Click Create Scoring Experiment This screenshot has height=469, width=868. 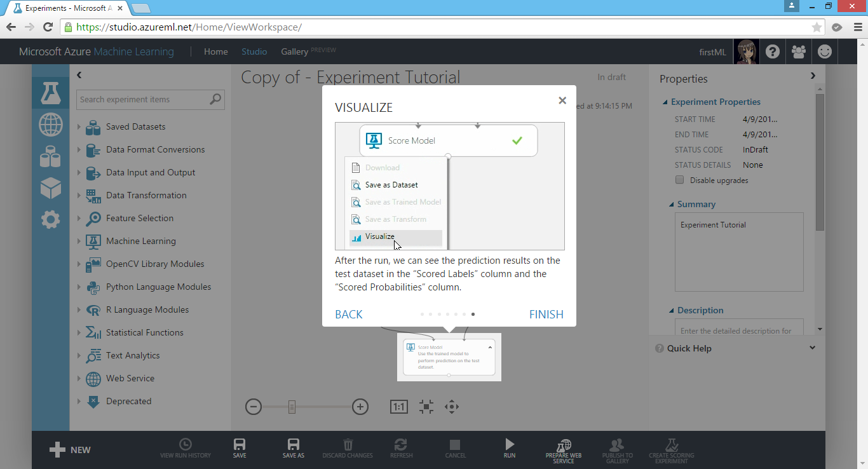click(x=672, y=451)
